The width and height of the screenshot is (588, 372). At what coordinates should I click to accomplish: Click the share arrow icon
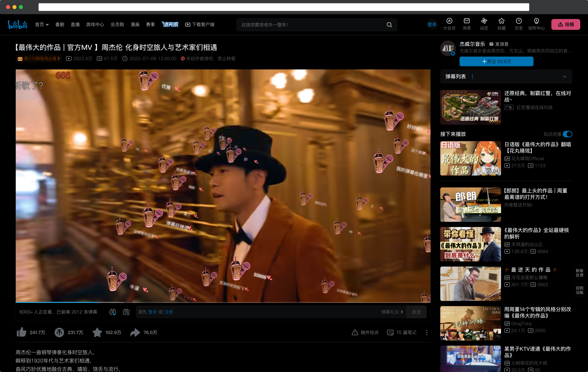(135, 332)
